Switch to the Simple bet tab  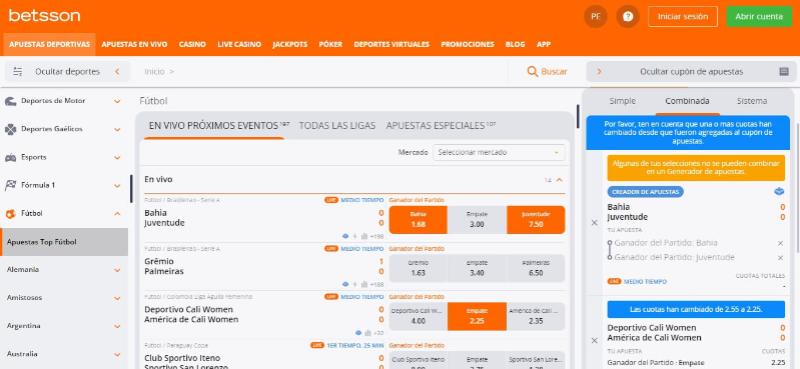[622, 101]
